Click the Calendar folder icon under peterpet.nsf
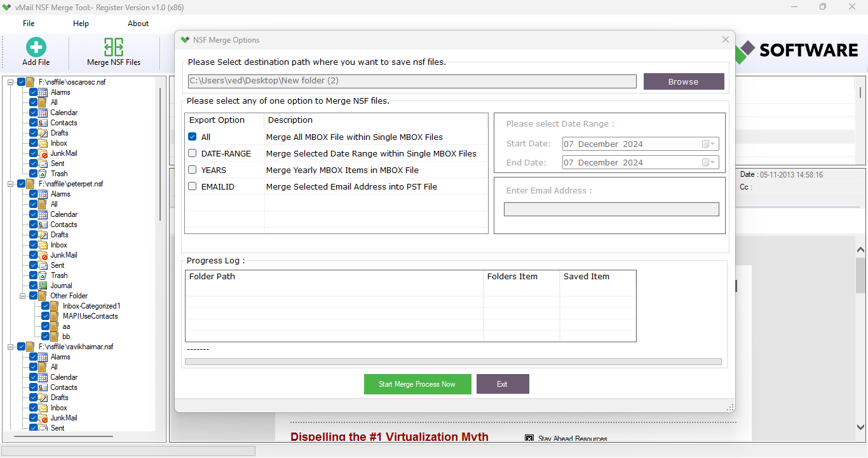Image resolution: width=868 pixels, height=458 pixels. click(x=43, y=214)
